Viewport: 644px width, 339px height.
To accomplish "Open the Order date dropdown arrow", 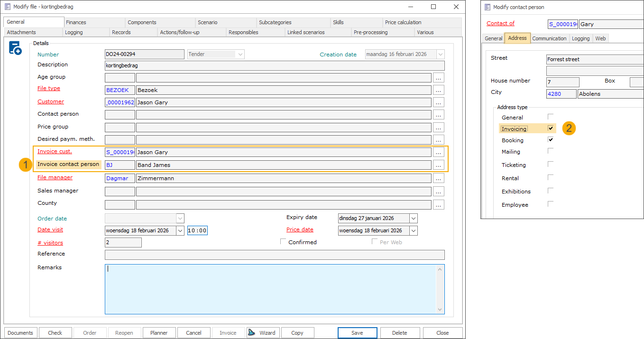I will pyautogui.click(x=180, y=218).
